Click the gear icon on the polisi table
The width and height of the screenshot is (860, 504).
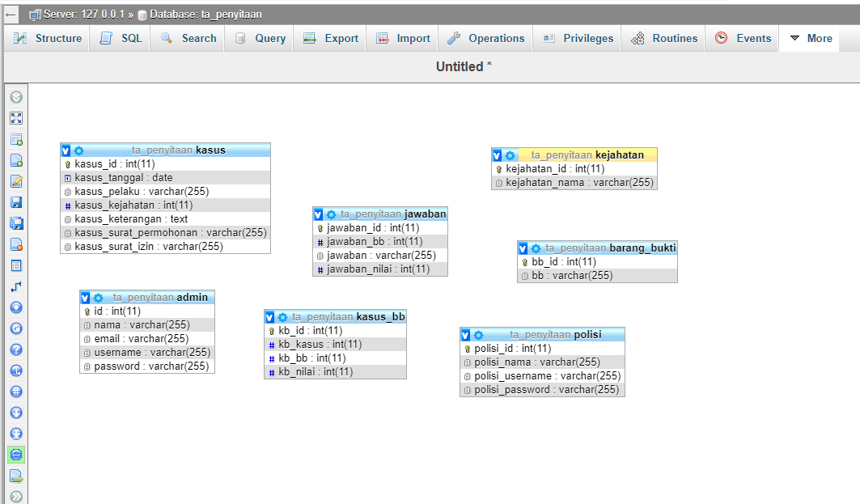478,335
